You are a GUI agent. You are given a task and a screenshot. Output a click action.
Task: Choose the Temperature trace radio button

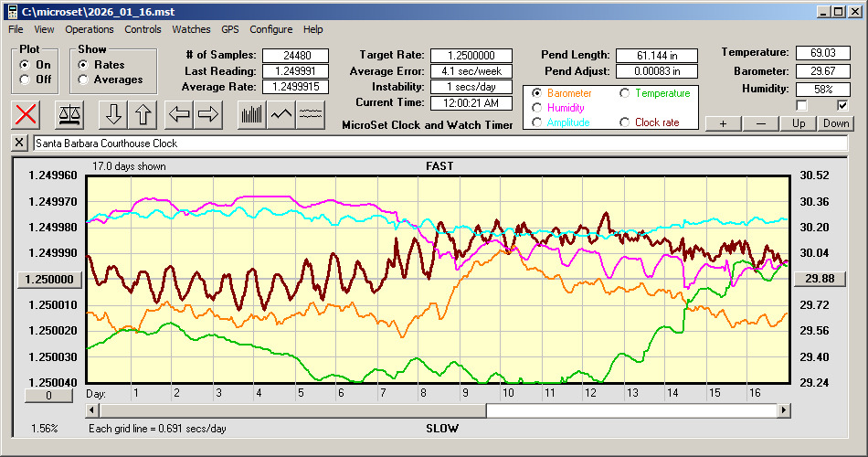click(x=626, y=93)
